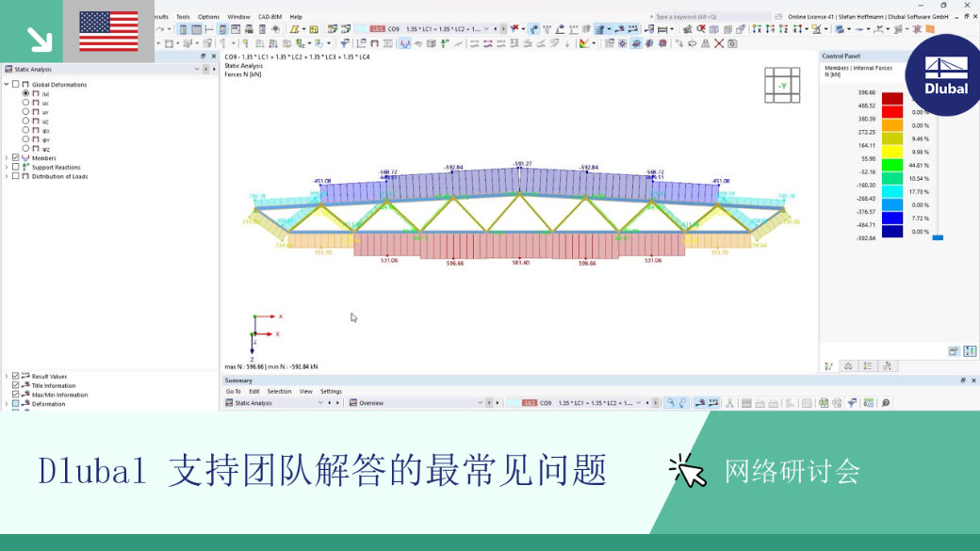Open the Help menu
Screen dimensions: 980x551
click(296, 17)
